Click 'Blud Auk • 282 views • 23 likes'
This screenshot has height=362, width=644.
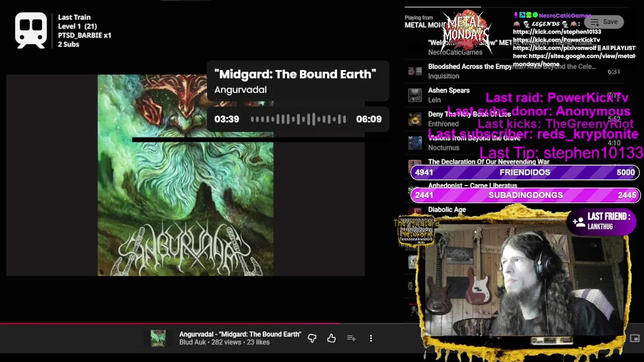coord(224,342)
